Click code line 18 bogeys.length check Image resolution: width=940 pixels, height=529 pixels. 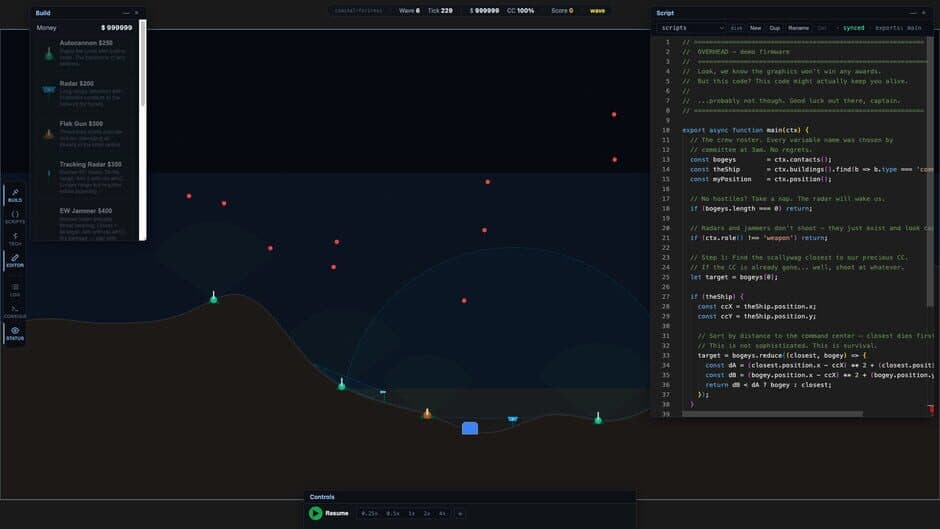tap(751, 209)
